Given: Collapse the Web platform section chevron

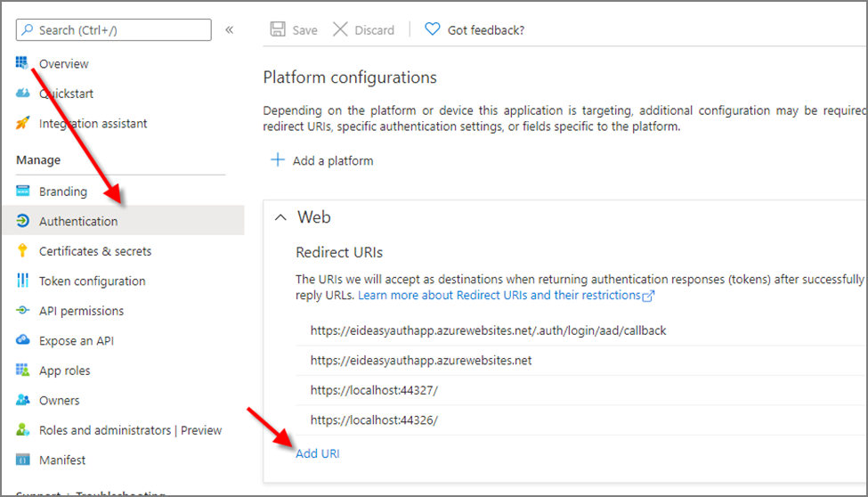Looking at the screenshot, I should pos(280,217).
